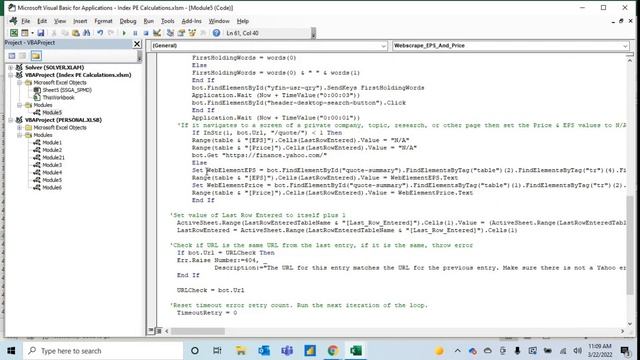640x360 pixels.
Task: Undo the last edit
Action: tap(100, 33)
